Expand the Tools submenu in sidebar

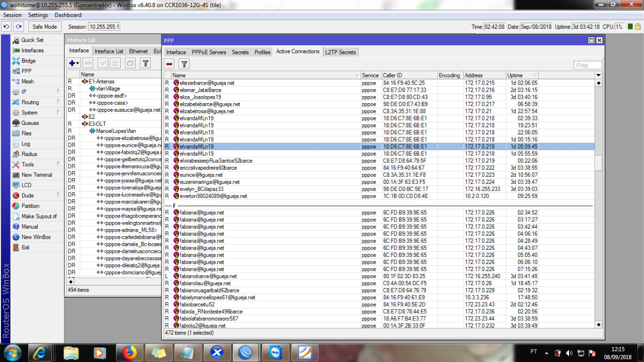click(x=58, y=165)
